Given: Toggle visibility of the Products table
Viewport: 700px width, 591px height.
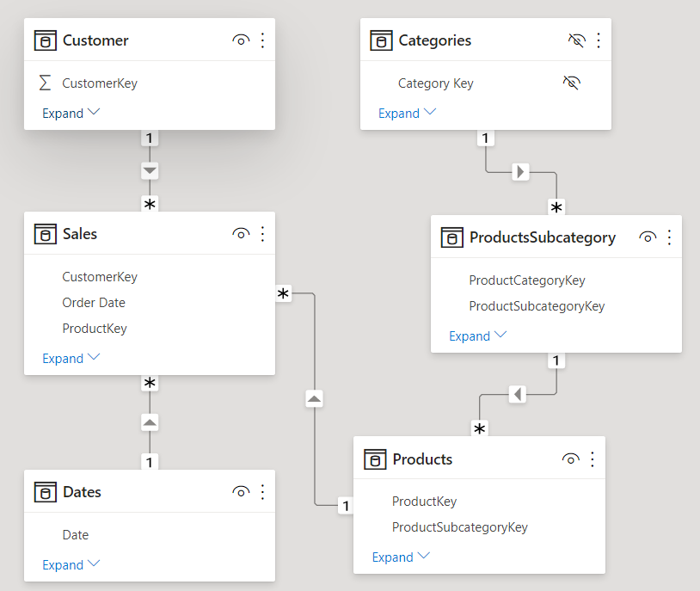Looking at the screenshot, I should (x=570, y=459).
